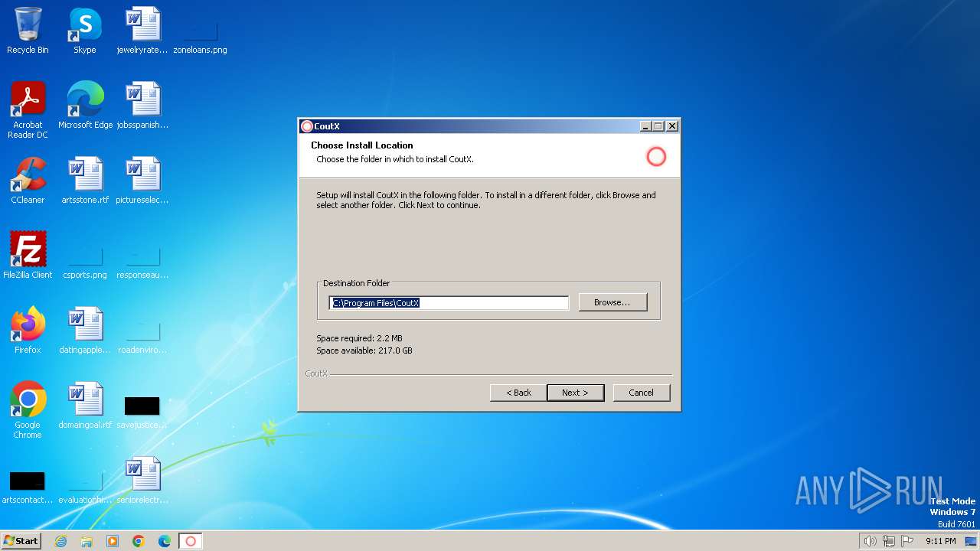This screenshot has width=980, height=551.
Task: Switch to CoutX installer taskbar button
Action: click(x=191, y=541)
